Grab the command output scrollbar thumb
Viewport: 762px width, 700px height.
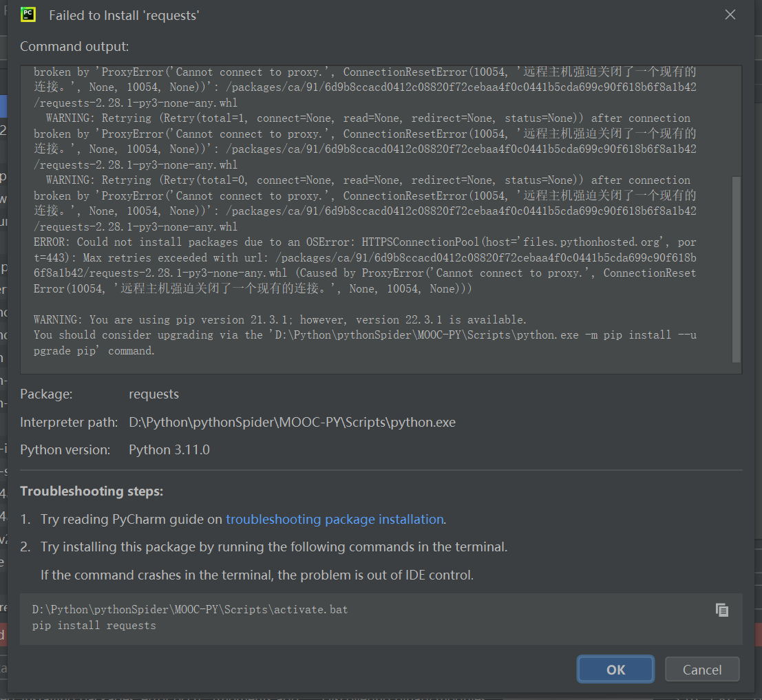736,268
